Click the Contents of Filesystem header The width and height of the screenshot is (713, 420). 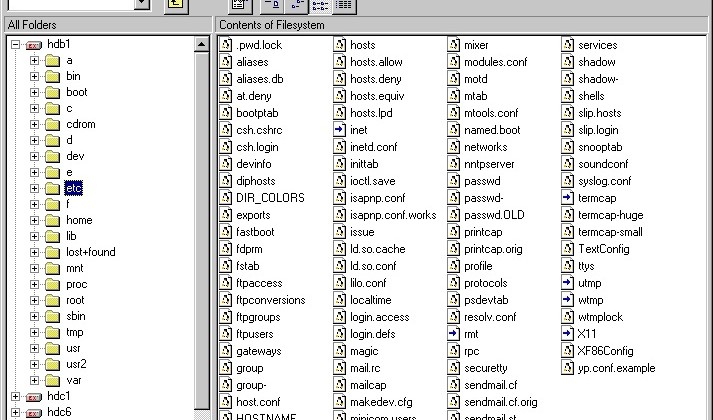pyautogui.click(x=460, y=23)
